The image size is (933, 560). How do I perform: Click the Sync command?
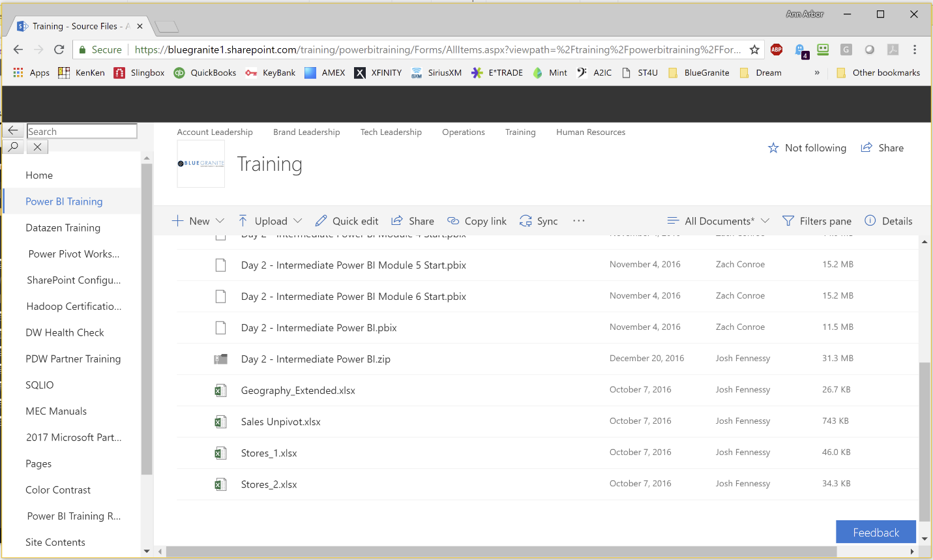tap(539, 221)
